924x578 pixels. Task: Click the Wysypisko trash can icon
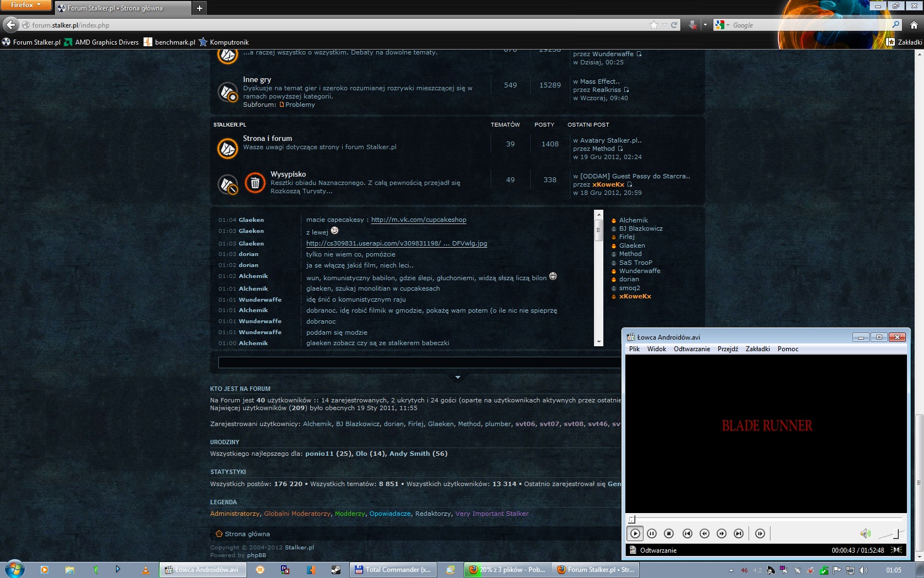[255, 183]
